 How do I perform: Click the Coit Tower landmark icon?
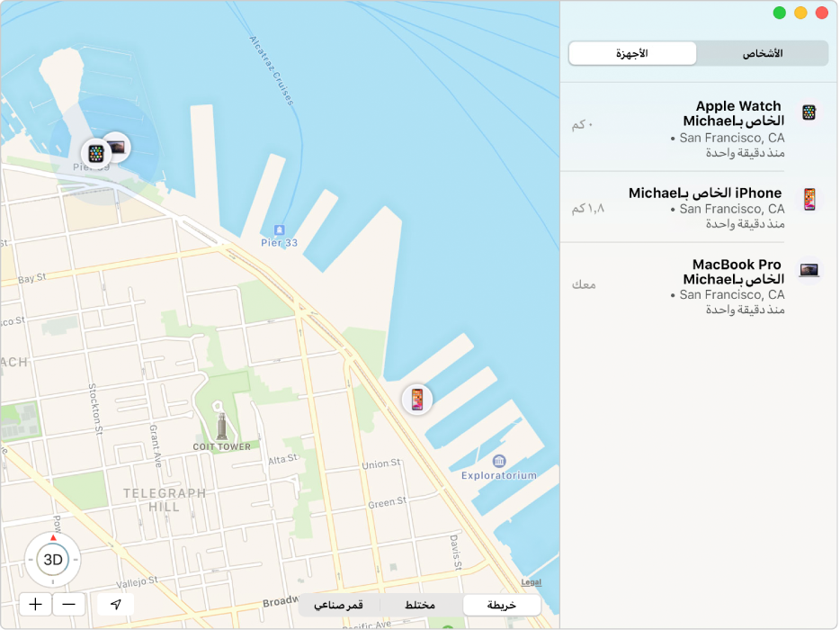[x=221, y=427]
